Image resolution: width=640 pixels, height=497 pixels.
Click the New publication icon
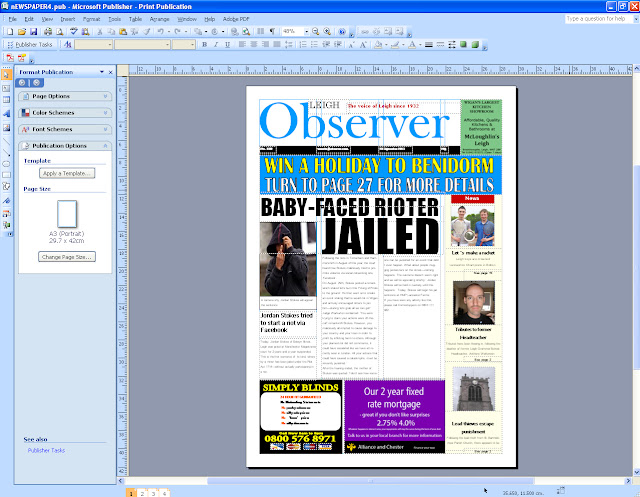(x=10, y=31)
